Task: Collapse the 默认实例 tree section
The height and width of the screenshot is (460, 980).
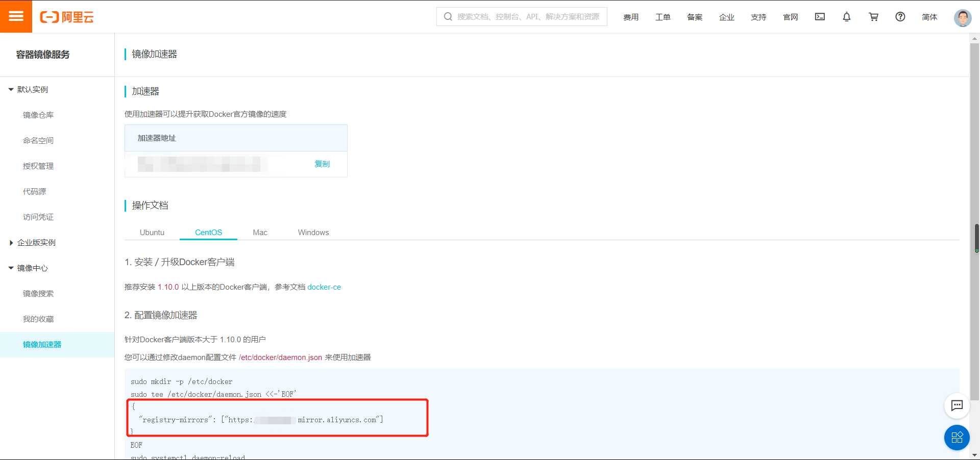Action: click(x=11, y=89)
